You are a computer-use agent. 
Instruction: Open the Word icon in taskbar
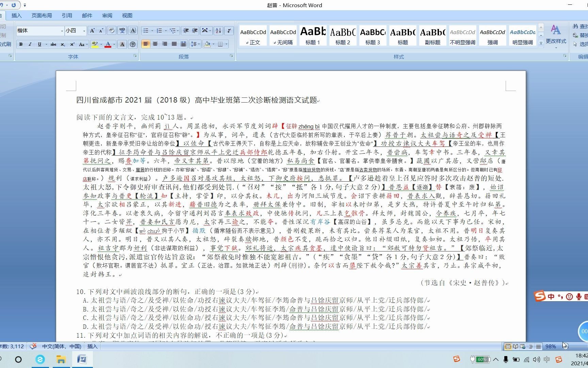point(82,359)
